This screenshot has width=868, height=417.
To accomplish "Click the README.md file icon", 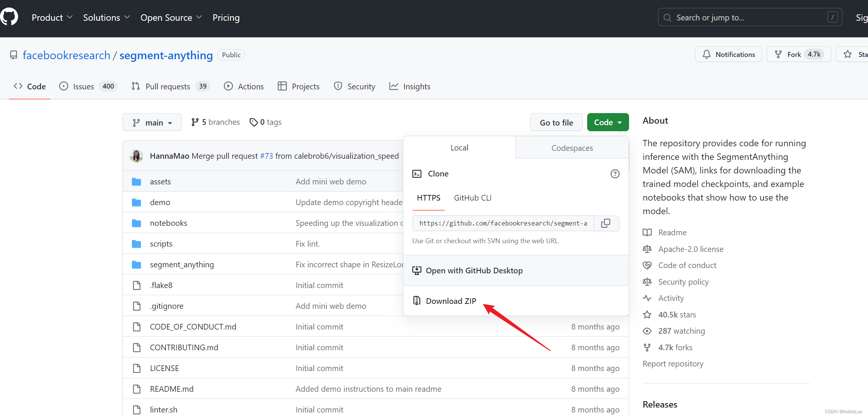I will (x=137, y=389).
